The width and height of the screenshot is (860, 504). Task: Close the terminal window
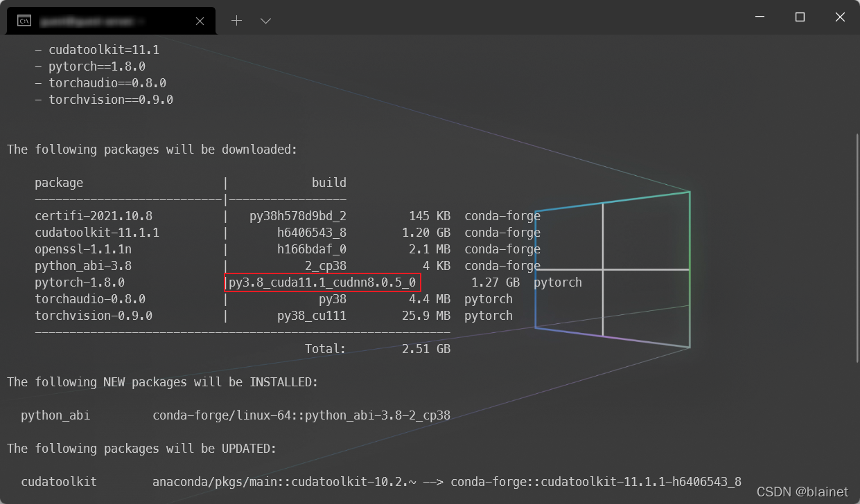[x=840, y=17]
